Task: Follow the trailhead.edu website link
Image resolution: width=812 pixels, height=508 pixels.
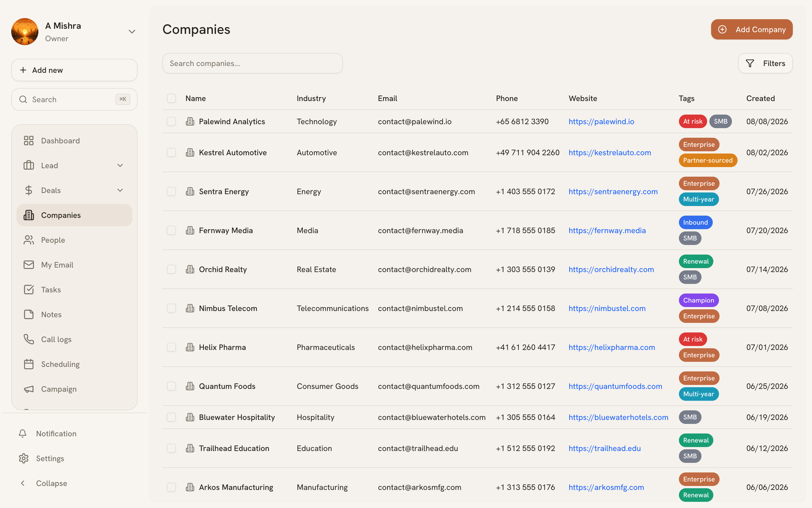Action: 604,448
